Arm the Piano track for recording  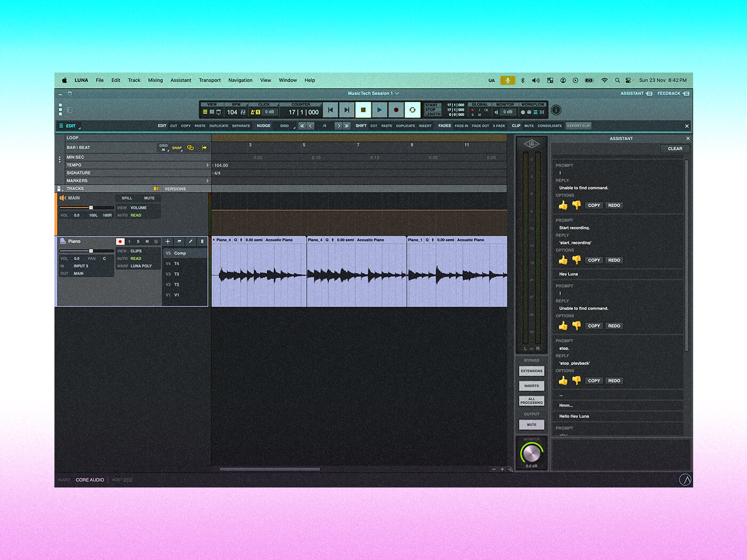(120, 242)
